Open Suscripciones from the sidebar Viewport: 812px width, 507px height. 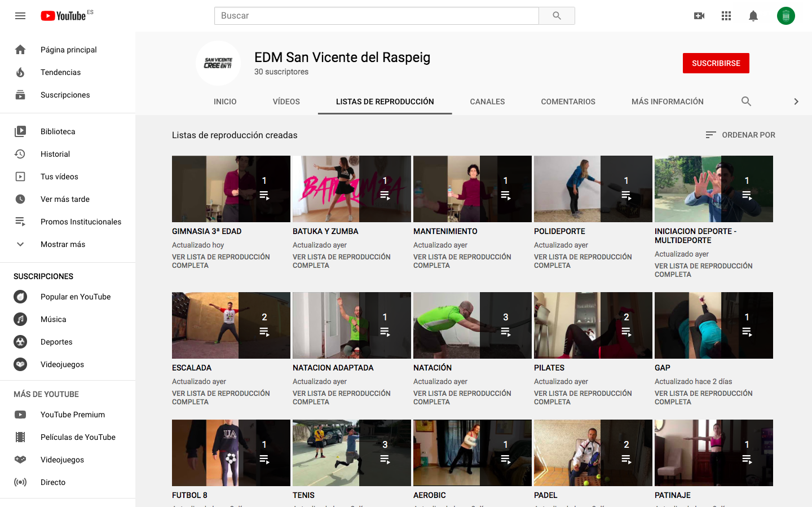point(68,95)
